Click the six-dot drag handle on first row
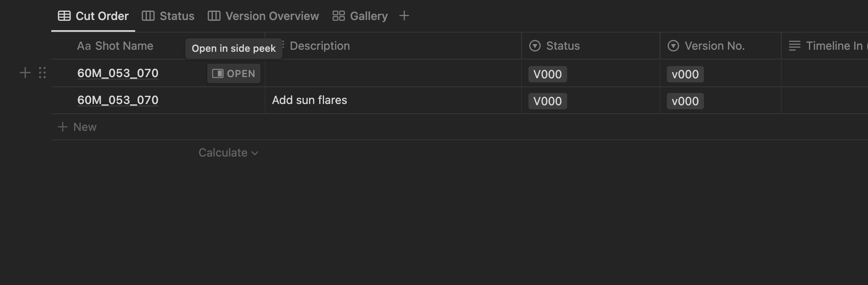The height and width of the screenshot is (285, 868). pyautogui.click(x=42, y=73)
